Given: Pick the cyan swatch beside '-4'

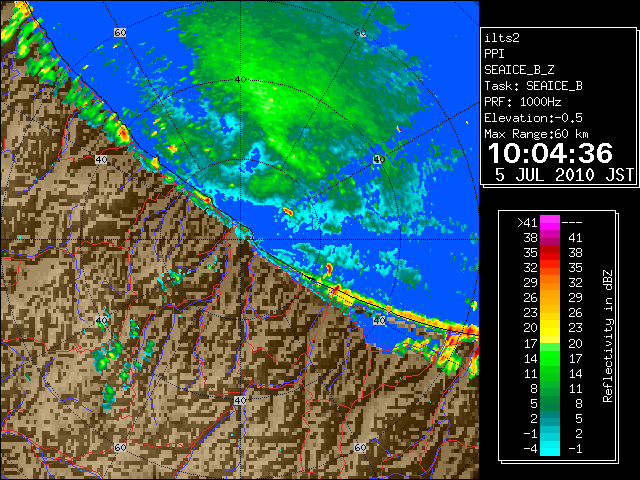Looking at the screenshot, I should tap(550, 448).
